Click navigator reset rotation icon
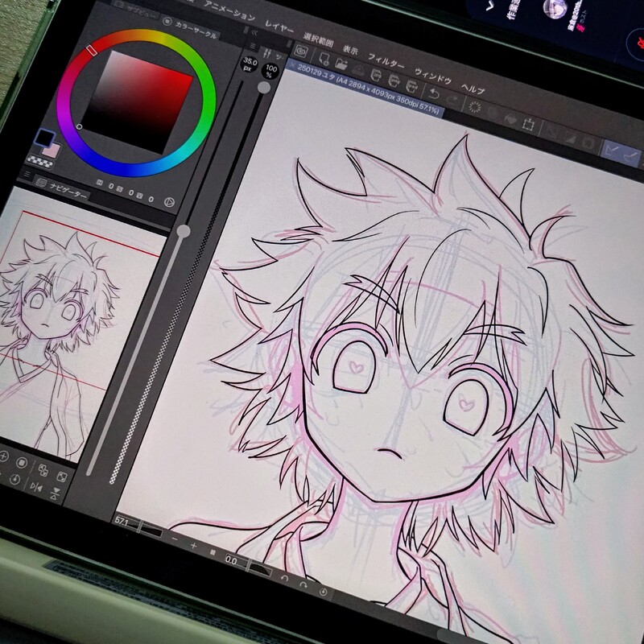Screen dimensions: 644x644 (x=15, y=479)
